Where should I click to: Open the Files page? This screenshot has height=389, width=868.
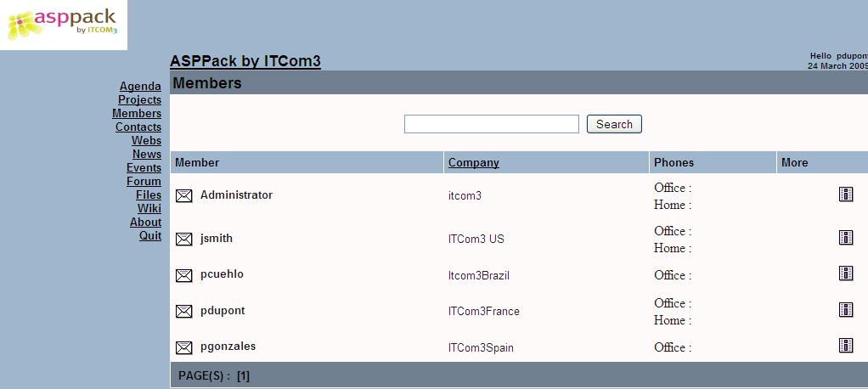[x=149, y=194]
